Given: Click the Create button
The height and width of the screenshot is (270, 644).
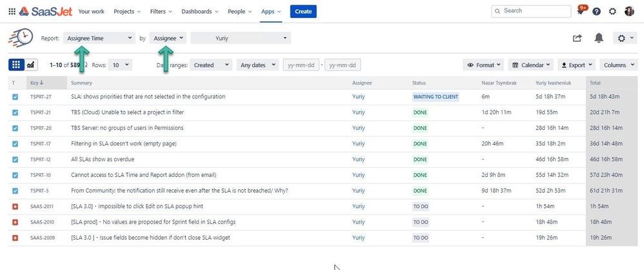Looking at the screenshot, I should 303,12.
